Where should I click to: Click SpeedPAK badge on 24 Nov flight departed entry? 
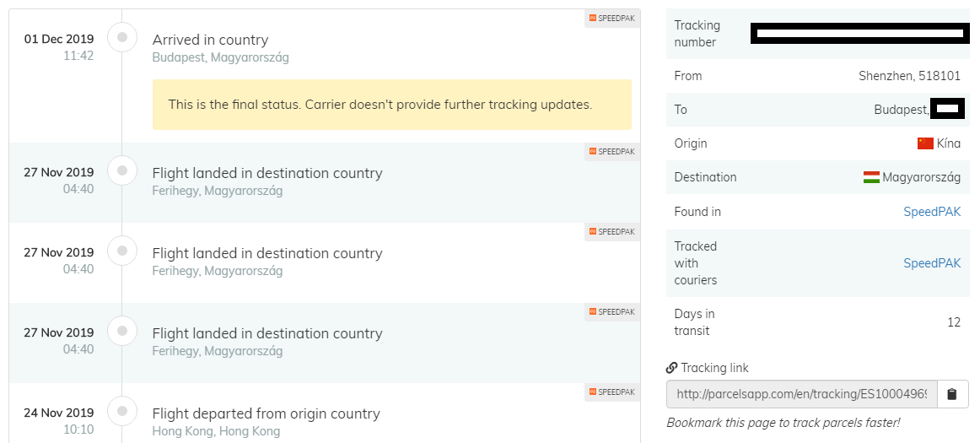point(612,392)
